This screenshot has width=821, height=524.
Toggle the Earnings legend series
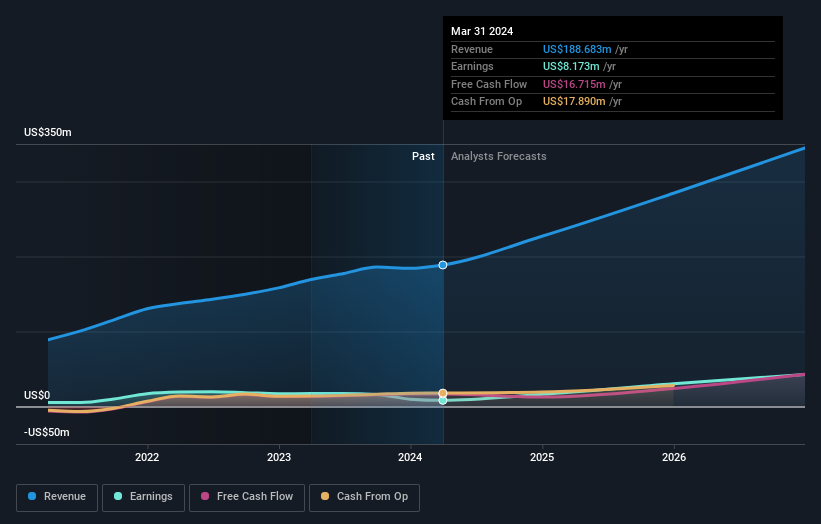tap(143, 497)
